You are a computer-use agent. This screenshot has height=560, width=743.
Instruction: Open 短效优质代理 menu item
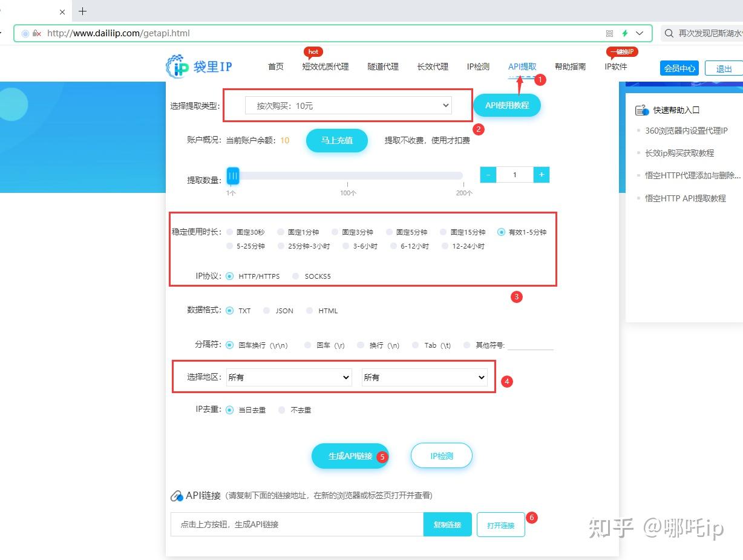pyautogui.click(x=326, y=67)
